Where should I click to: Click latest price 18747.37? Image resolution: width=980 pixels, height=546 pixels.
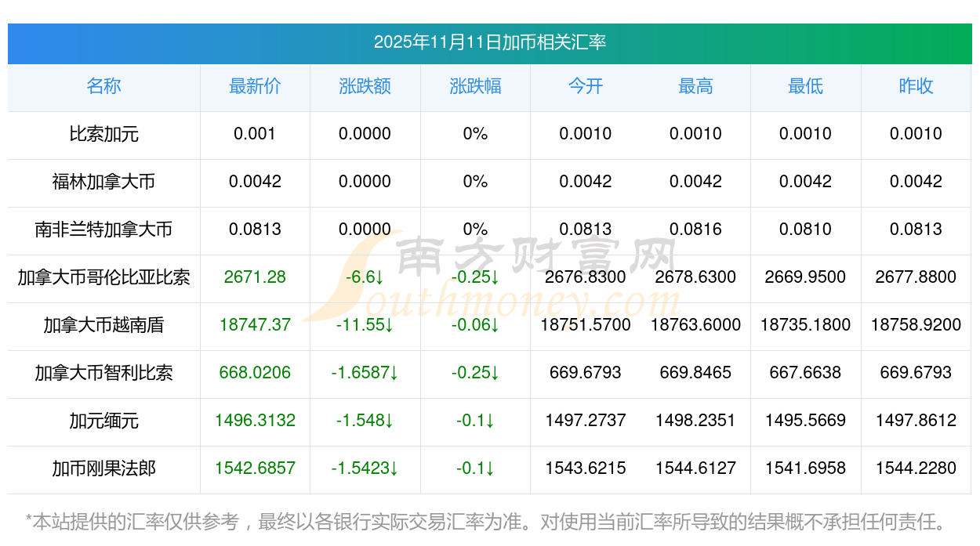click(x=255, y=325)
